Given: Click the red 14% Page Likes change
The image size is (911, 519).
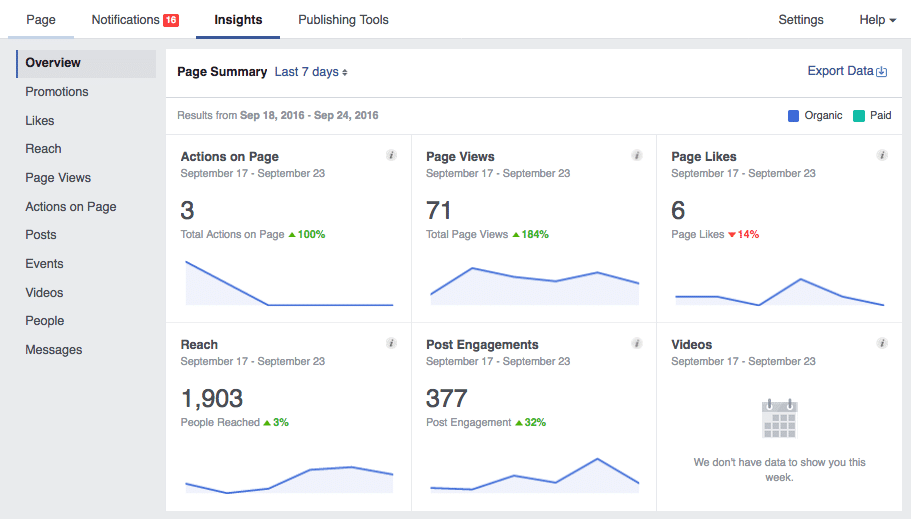Looking at the screenshot, I should [744, 234].
